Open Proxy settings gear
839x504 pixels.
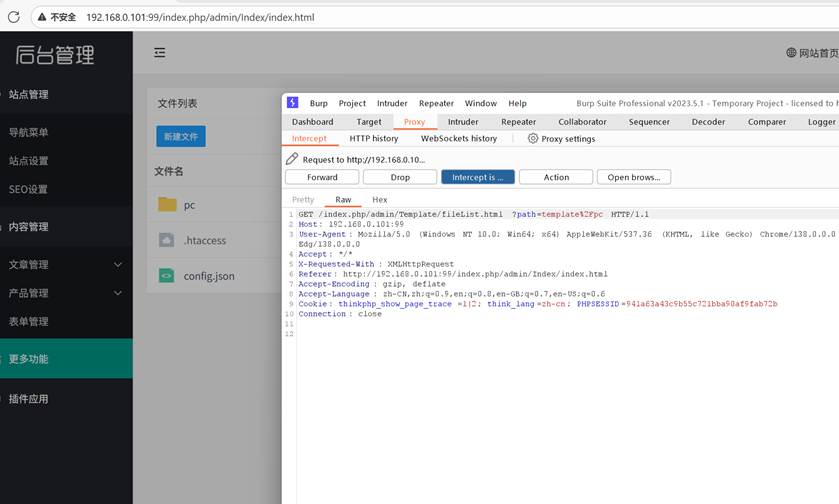532,139
